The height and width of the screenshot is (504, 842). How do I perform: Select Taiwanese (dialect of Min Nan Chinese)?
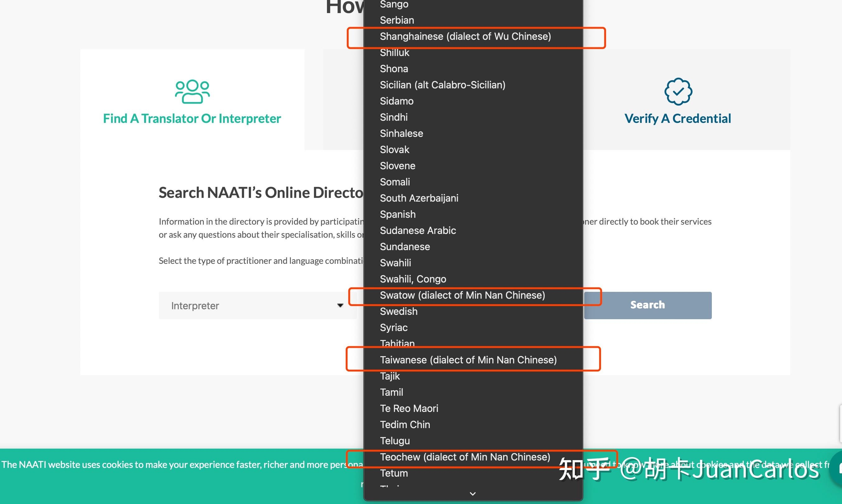click(x=468, y=360)
